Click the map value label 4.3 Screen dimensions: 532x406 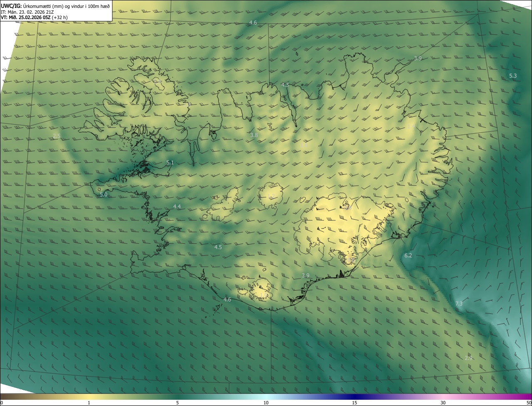click(285, 85)
